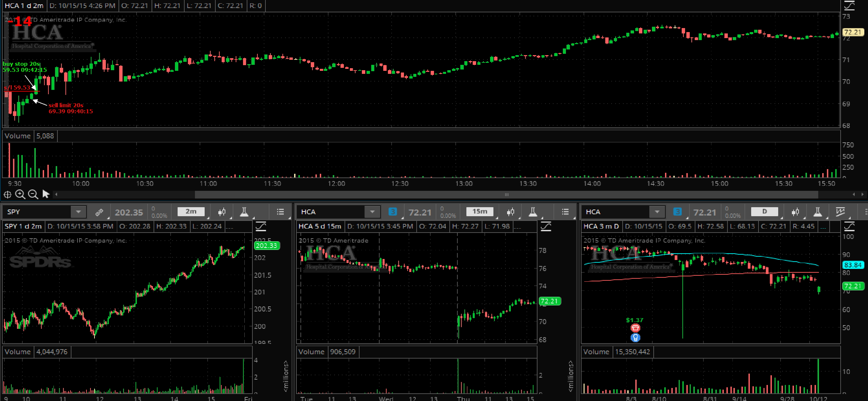The image size is (868, 401).
Task: Open studies flask icon in HCA 15m panel
Action: [x=533, y=212]
